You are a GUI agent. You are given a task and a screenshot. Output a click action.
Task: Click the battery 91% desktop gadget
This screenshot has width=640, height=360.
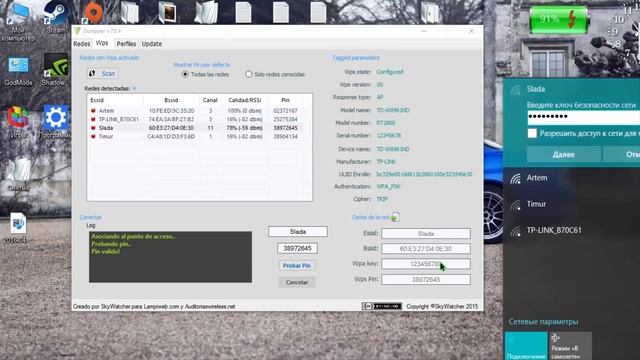click(x=559, y=19)
